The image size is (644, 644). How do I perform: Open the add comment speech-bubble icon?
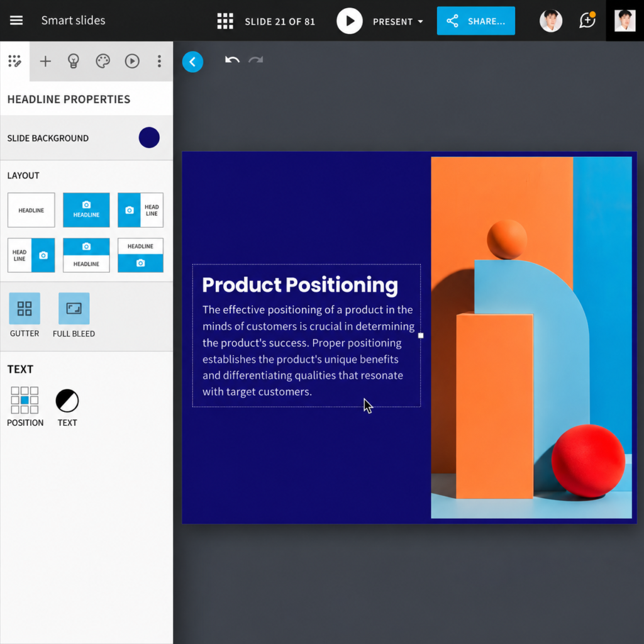[x=587, y=20]
